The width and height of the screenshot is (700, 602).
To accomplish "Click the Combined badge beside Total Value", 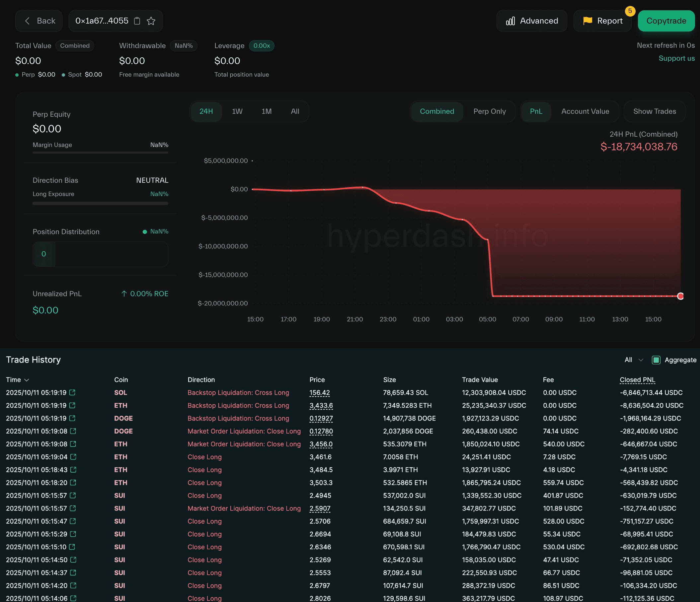I will tap(75, 45).
